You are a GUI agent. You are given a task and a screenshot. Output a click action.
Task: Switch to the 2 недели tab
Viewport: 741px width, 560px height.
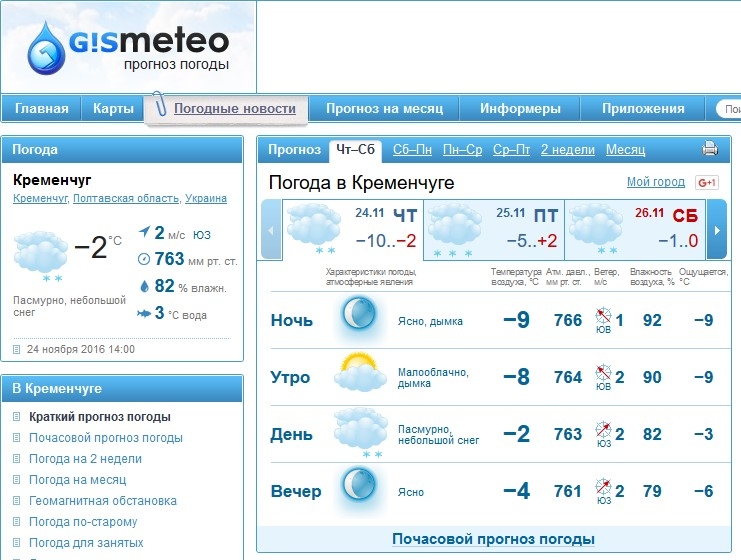point(567,150)
